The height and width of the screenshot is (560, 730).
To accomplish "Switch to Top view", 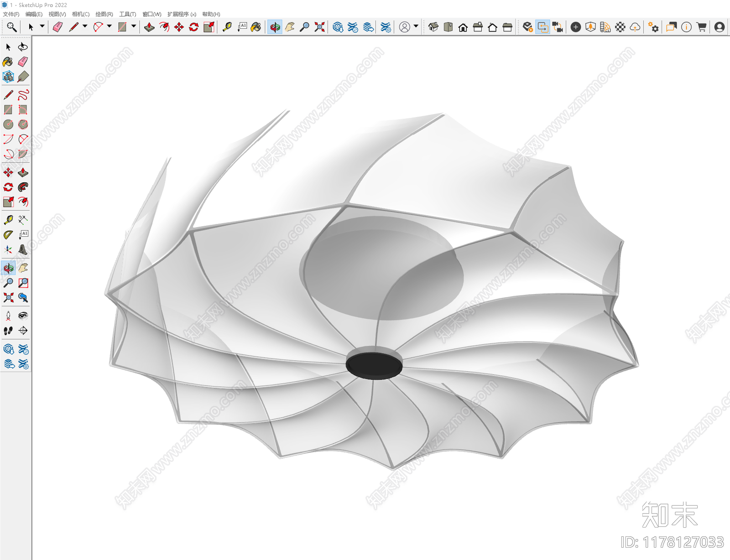I will click(448, 27).
